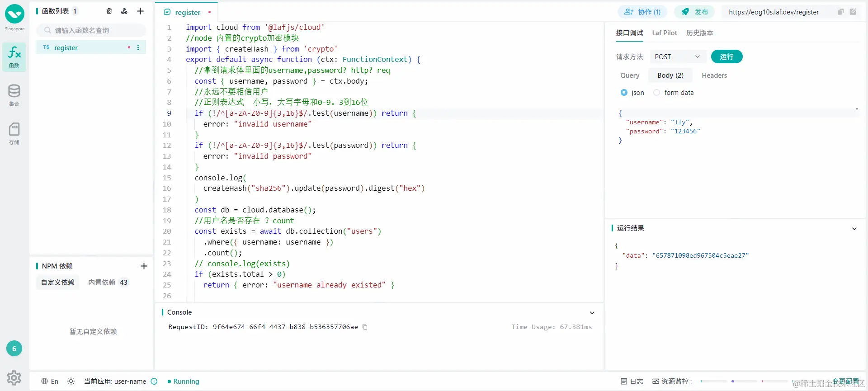This screenshot has width=868, height=391.
Task: Collapse the 运行结果 results panel
Action: 854,229
